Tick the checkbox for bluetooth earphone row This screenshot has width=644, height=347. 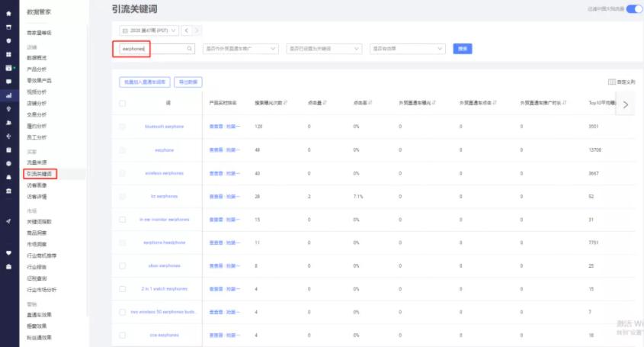[123, 126]
